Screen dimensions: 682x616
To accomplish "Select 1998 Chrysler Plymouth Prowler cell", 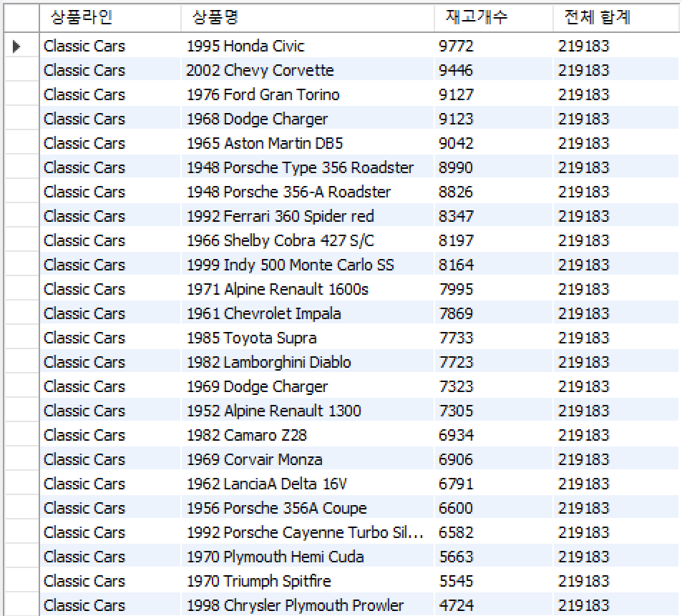I will click(x=307, y=605).
